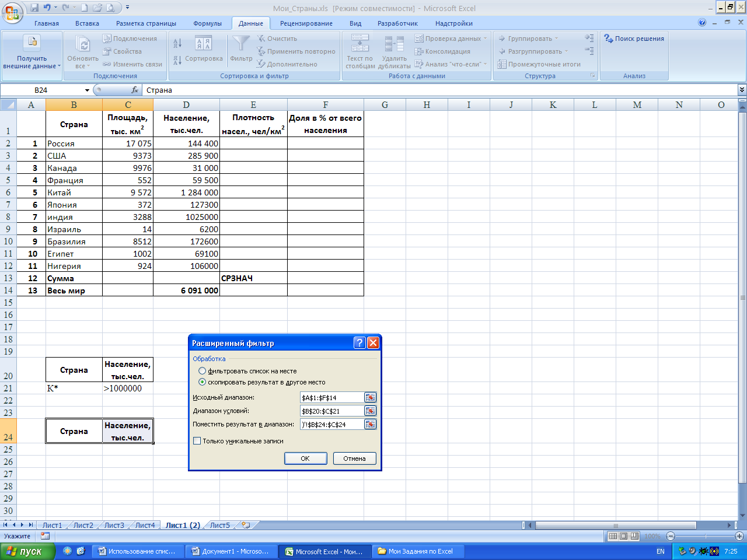Customize quick access toolbar dropdown
Image resolution: width=747 pixels, height=560 pixels.
(x=128, y=8)
